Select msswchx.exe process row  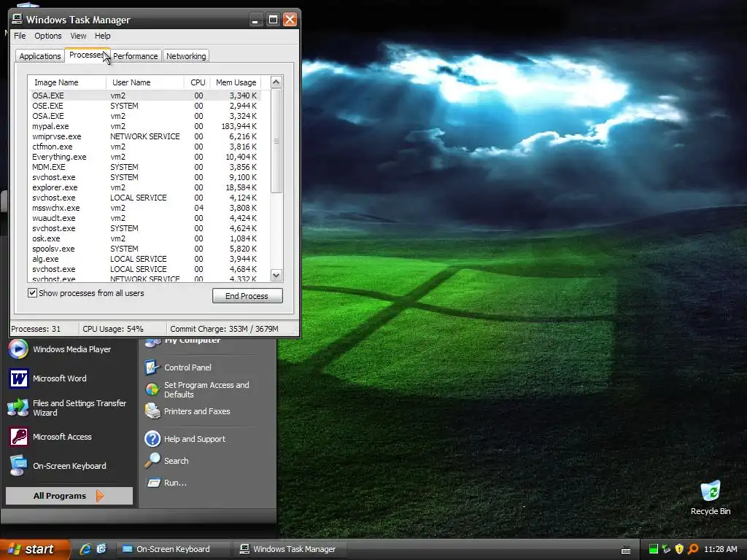tap(145, 208)
